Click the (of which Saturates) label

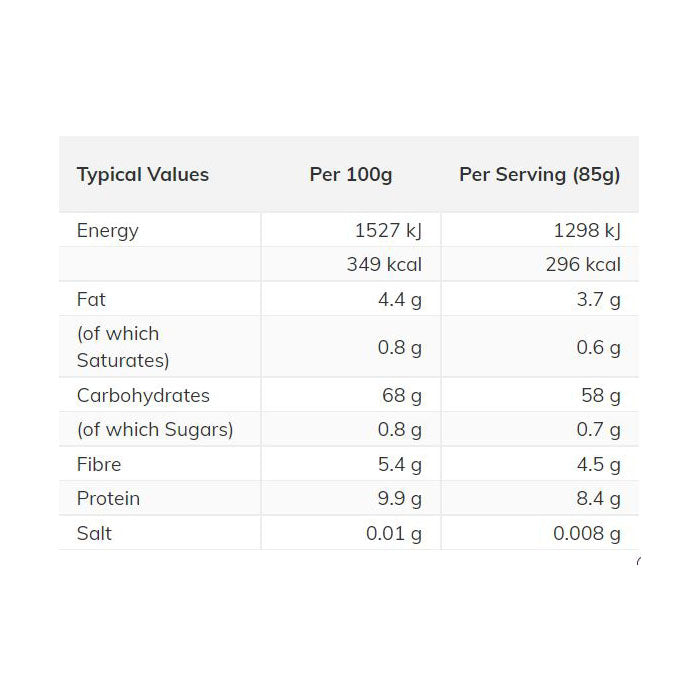tap(123, 347)
